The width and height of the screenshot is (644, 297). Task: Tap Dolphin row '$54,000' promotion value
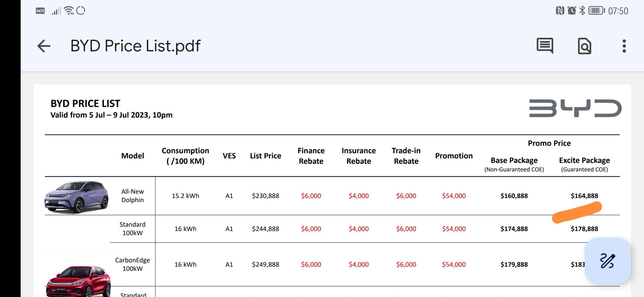point(454,196)
